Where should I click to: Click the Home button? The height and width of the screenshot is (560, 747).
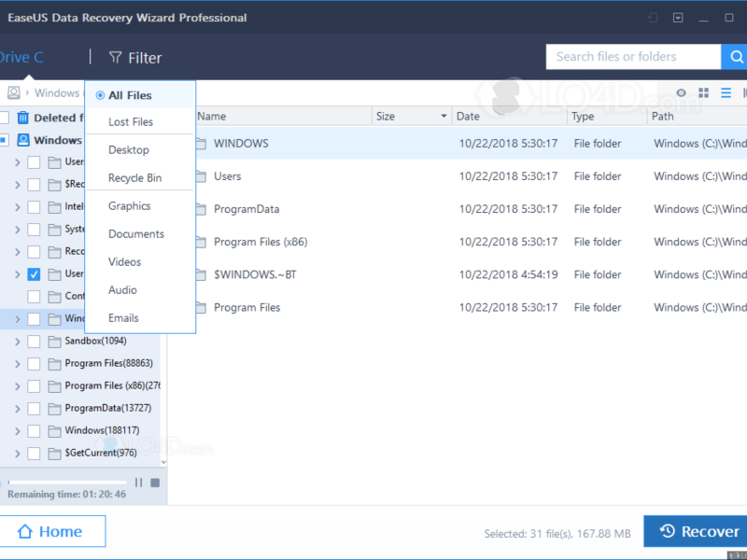[52, 531]
